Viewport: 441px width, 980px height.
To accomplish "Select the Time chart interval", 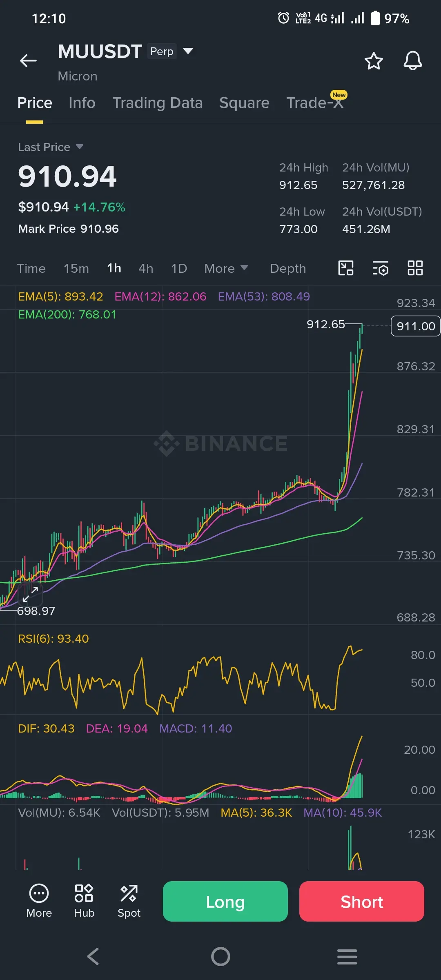I will point(31,268).
